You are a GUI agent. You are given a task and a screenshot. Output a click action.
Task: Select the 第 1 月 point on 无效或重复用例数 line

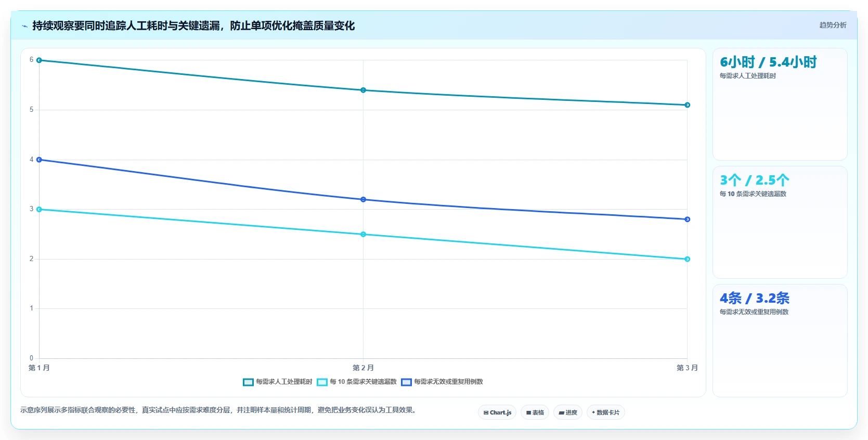pyautogui.click(x=39, y=160)
